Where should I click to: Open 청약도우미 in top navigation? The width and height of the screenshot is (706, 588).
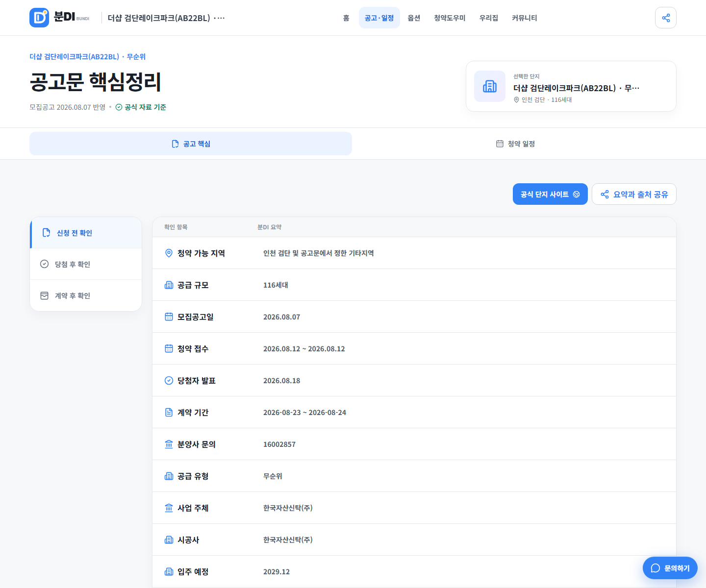[x=450, y=18]
